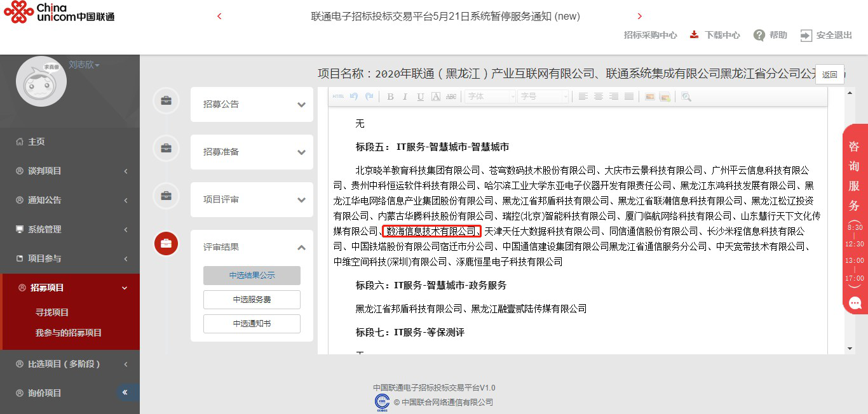The width and height of the screenshot is (868, 414).
Task: Expand 项目参与 sidebar menu
Action: (70, 258)
